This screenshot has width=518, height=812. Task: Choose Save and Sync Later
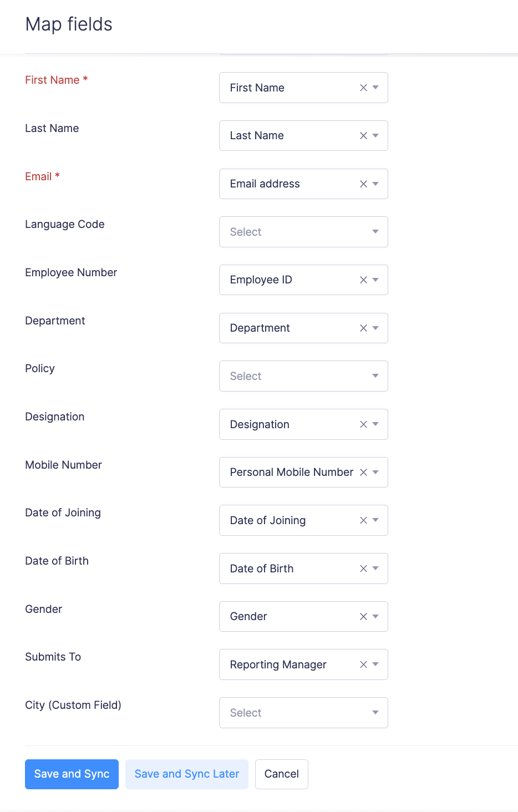186,774
